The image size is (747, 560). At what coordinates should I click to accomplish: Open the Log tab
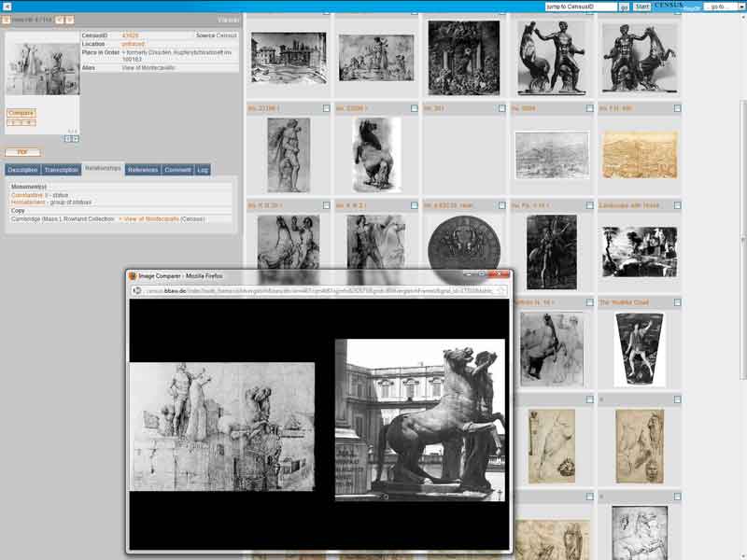[x=203, y=170]
